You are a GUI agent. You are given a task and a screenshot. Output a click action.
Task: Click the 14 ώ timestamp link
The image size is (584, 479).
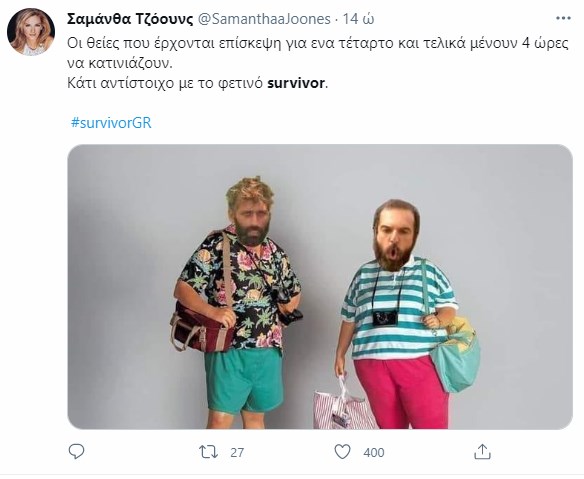[x=358, y=19]
